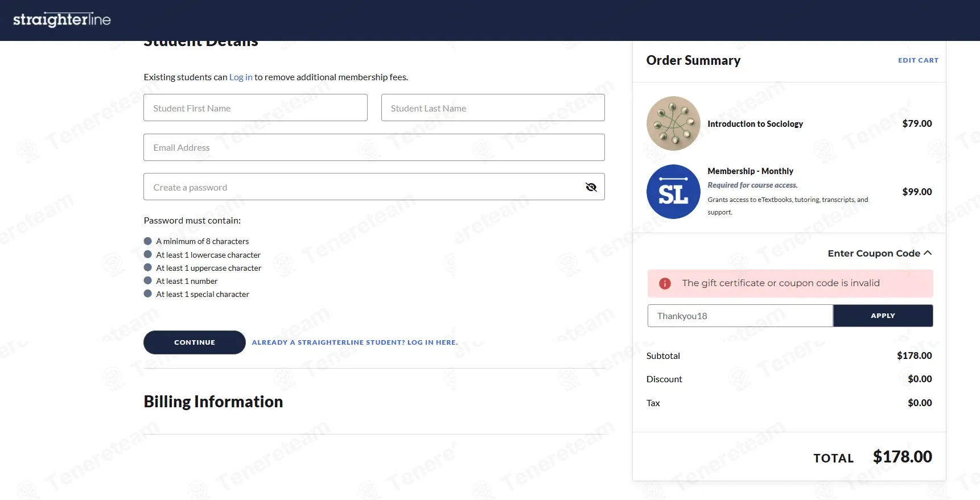980x500 pixels.
Task: Click the Subtotal amount $178.00
Action: (x=914, y=356)
